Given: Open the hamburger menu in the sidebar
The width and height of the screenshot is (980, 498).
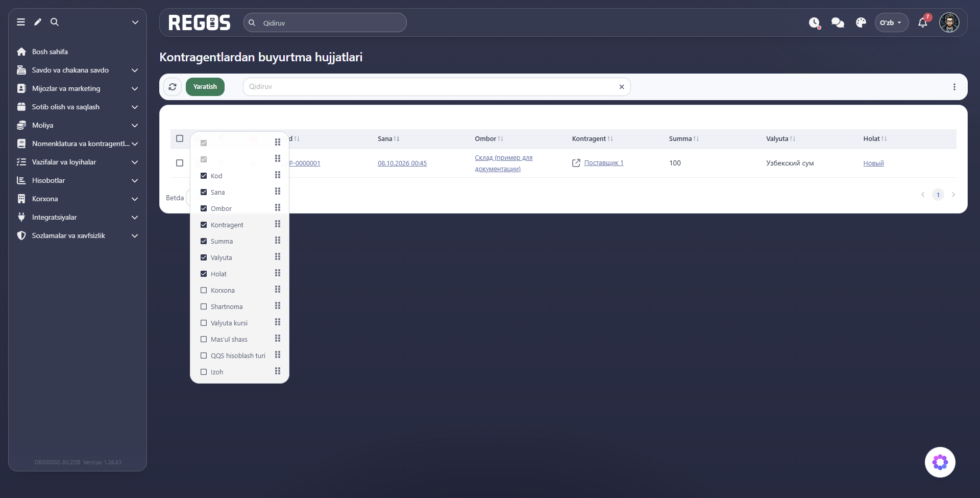Looking at the screenshot, I should (x=21, y=22).
